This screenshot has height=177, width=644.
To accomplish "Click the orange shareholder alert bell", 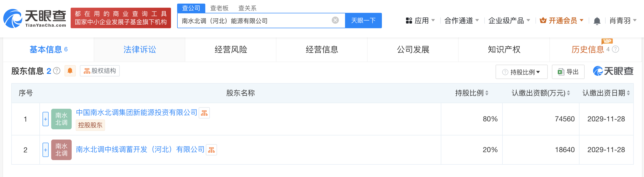I will click(x=70, y=71).
